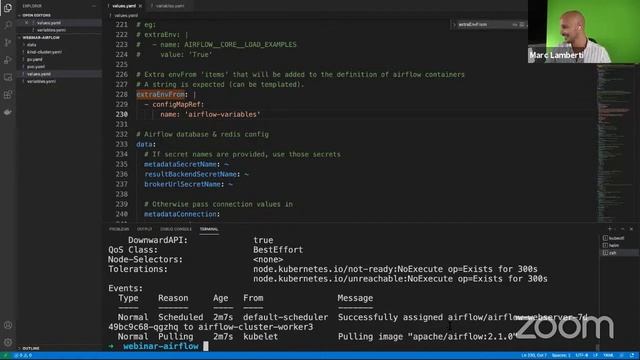This screenshot has height=360, width=640.
Task: Close values.yaml in Open Editors list
Action: click(x=27, y=23)
